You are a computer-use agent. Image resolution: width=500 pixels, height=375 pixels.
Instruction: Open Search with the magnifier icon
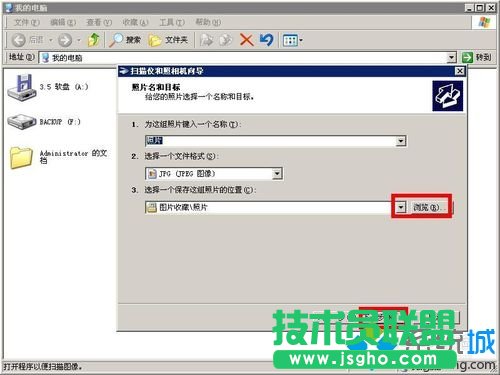click(116, 40)
